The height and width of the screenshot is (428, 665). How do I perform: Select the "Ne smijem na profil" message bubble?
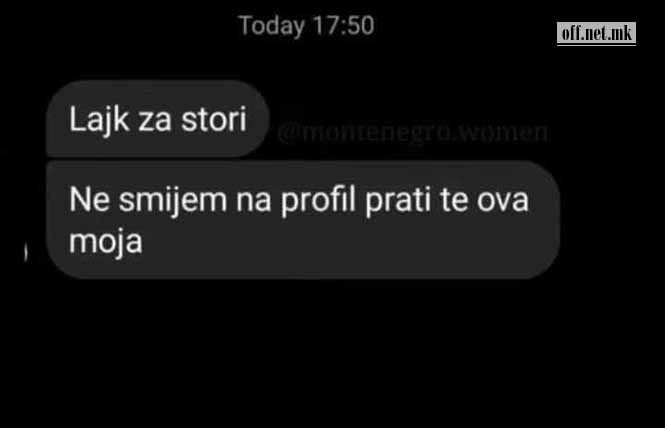(x=303, y=220)
